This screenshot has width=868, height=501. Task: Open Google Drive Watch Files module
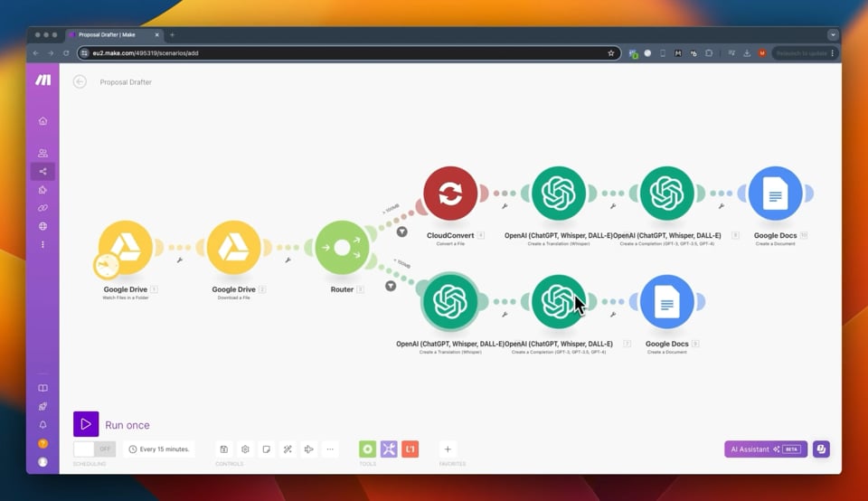126,248
